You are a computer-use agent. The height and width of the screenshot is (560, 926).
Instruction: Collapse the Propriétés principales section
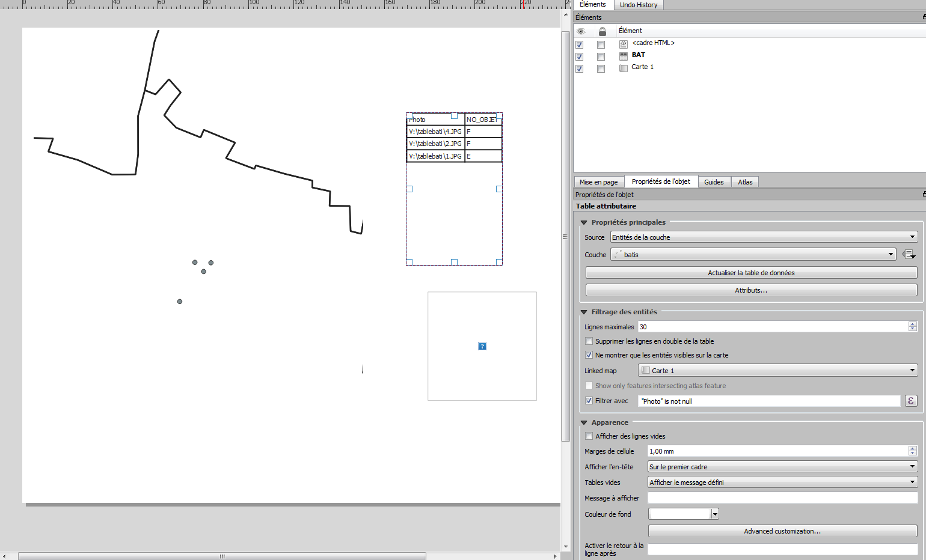584,223
